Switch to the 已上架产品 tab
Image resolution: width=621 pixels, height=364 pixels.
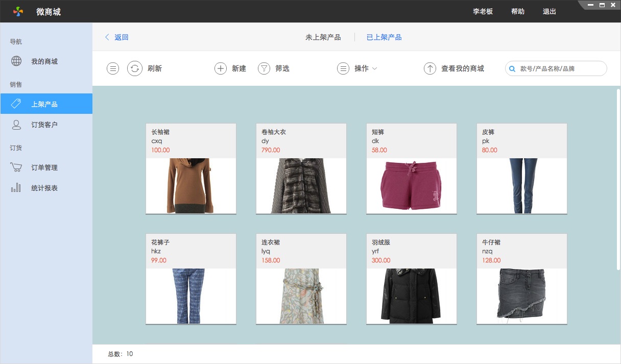(x=384, y=37)
